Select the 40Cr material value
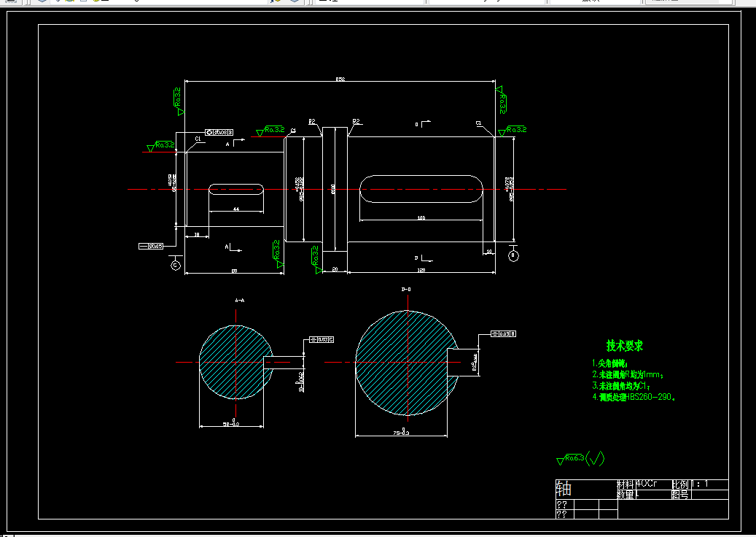Screen dimensions: 756x537 (647, 484)
